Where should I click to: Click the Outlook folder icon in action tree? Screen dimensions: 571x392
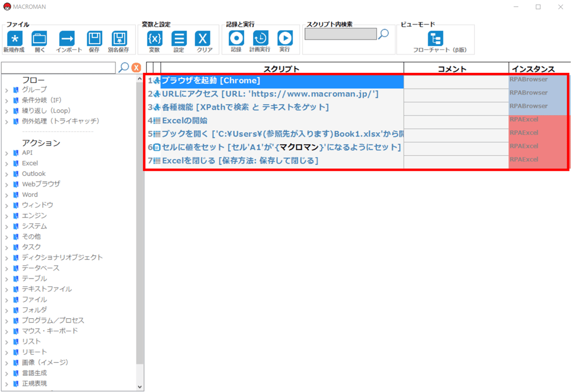coord(16,174)
